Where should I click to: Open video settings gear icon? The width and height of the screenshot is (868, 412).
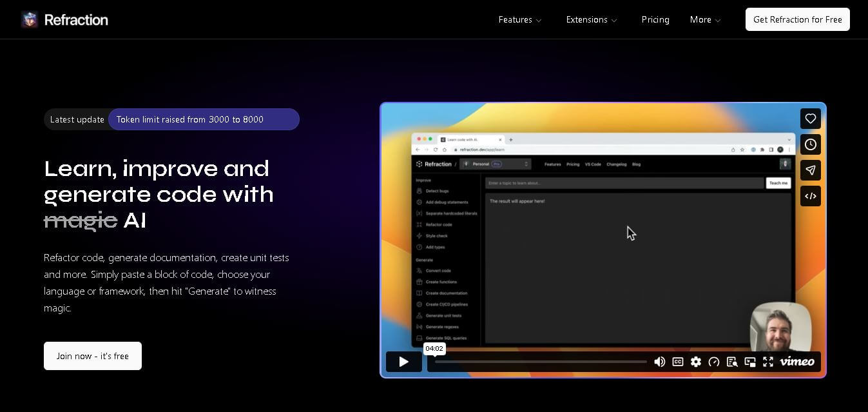696,362
